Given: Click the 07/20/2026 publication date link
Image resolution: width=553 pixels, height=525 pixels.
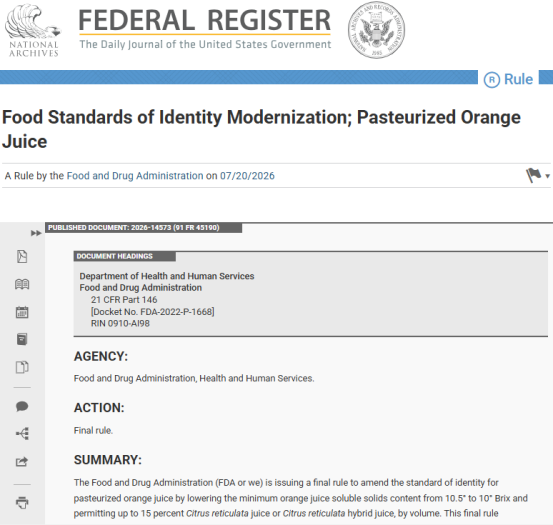Looking at the screenshot, I should 247,176.
